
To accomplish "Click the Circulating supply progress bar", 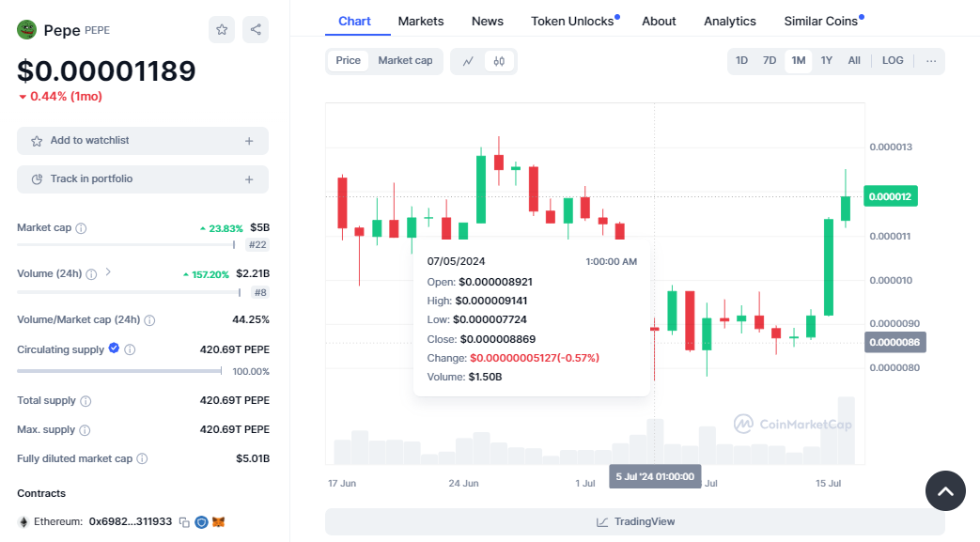I will 119,371.
